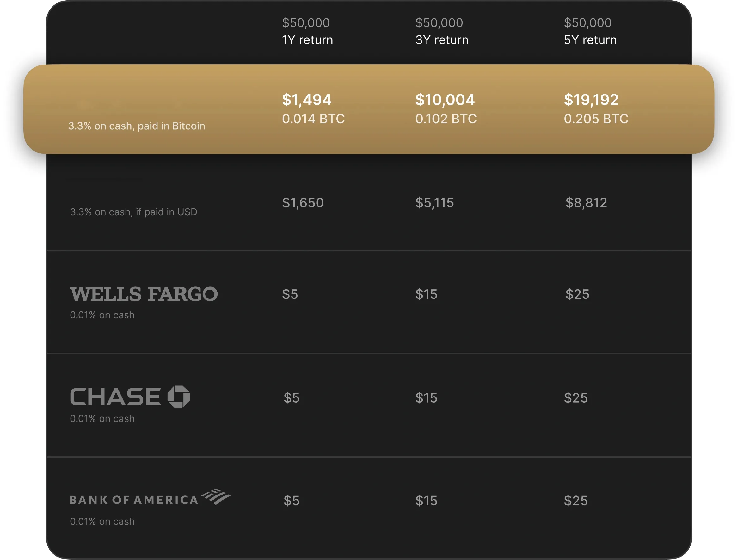738x560 pixels.
Task: Click '3.3% on cash, paid in Bitcoin' label
Action: [137, 126]
